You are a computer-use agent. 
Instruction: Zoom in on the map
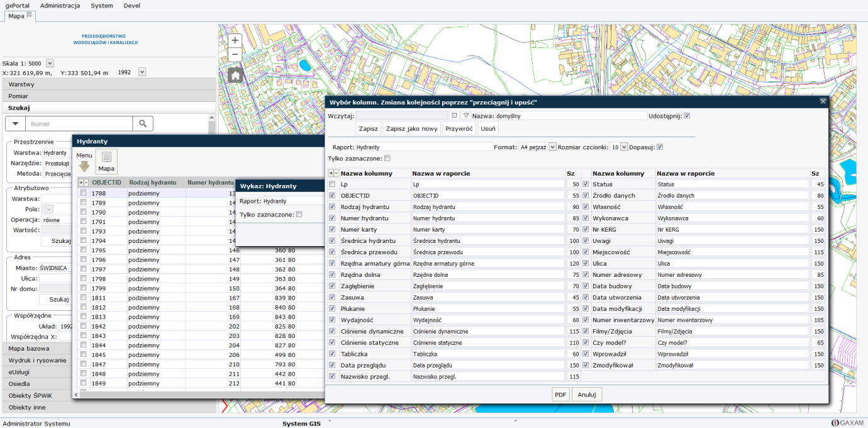pyautogui.click(x=235, y=40)
